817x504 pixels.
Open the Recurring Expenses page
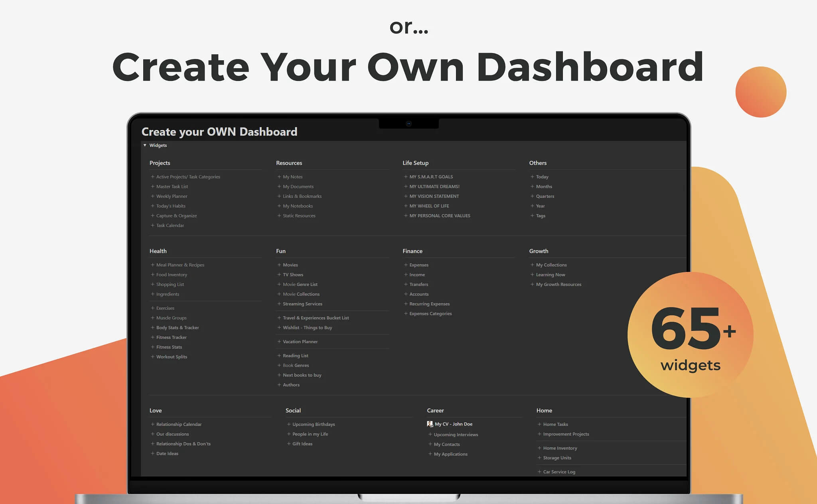(429, 304)
